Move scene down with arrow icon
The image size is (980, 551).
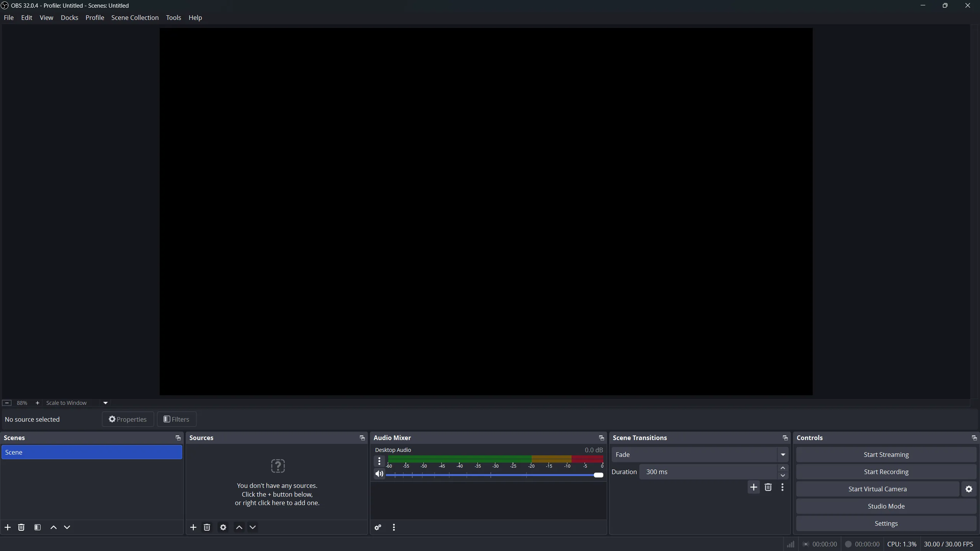tap(67, 527)
